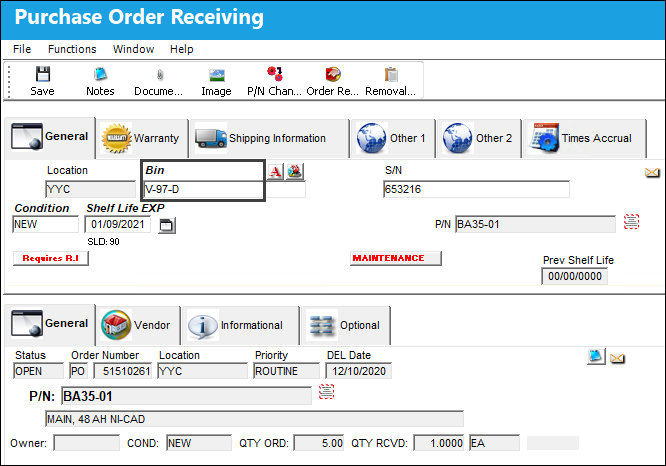Click the Requires R.I button
This screenshot has height=466, width=666.
[51, 258]
